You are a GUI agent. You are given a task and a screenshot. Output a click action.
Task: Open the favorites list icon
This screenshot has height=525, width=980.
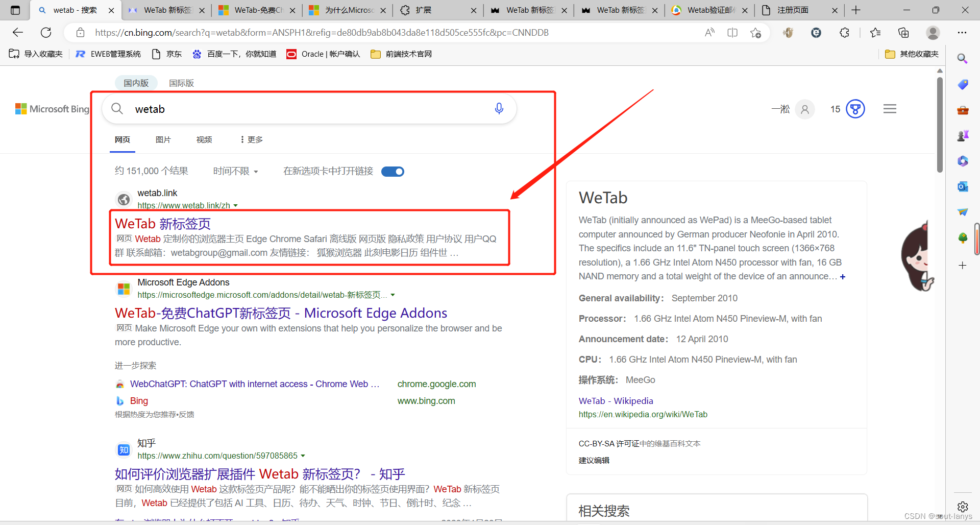pos(875,33)
